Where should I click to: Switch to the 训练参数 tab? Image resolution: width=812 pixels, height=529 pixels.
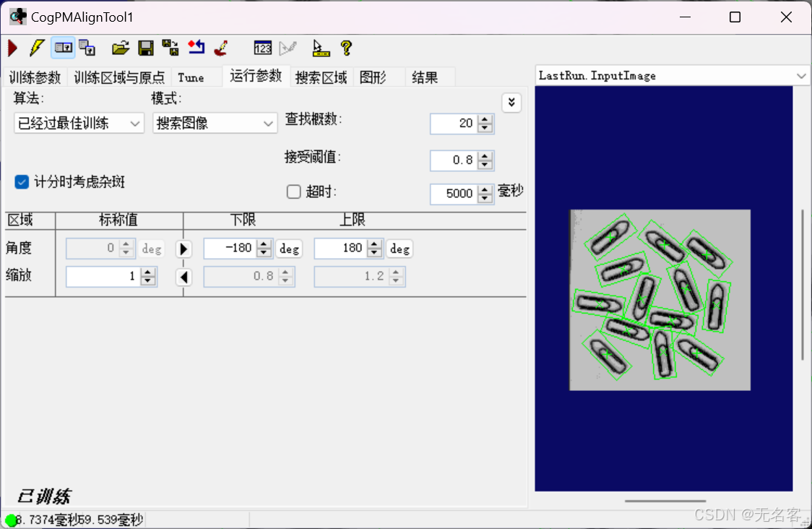35,77
